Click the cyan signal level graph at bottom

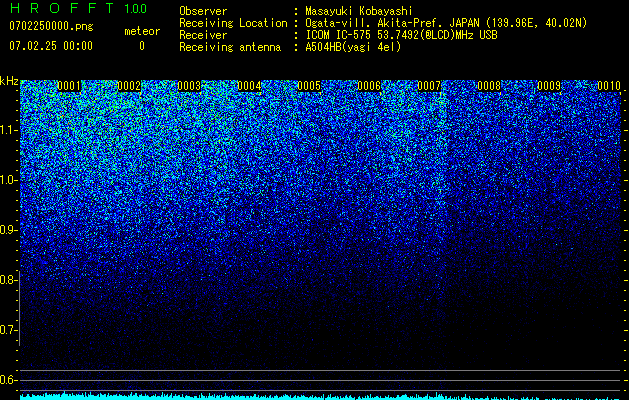(320, 396)
